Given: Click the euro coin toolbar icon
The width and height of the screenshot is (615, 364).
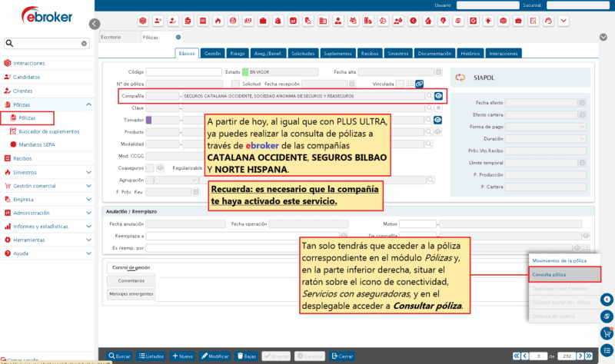Looking at the screenshot, I should [414, 21].
